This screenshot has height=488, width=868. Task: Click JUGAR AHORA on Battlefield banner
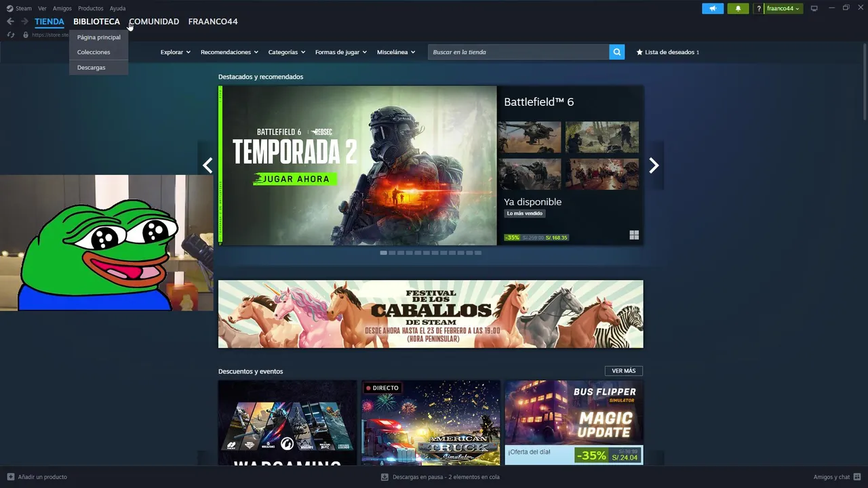pos(295,179)
